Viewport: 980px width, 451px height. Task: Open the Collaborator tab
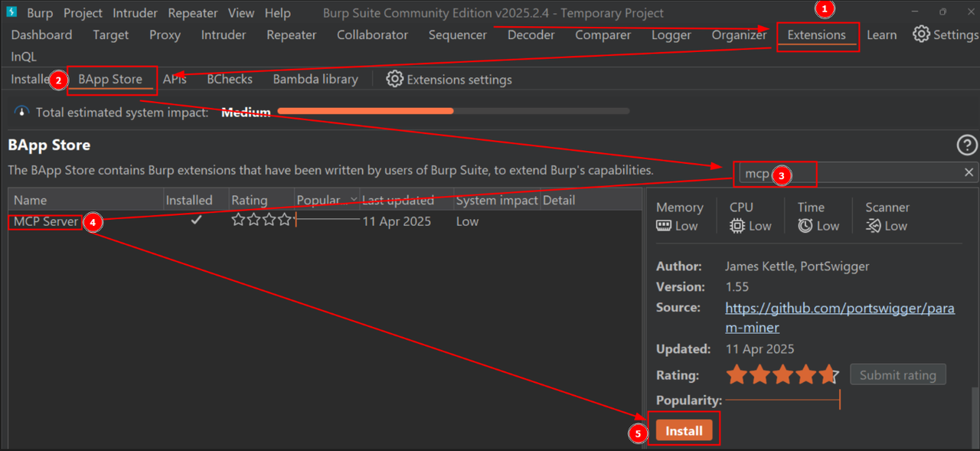point(372,35)
